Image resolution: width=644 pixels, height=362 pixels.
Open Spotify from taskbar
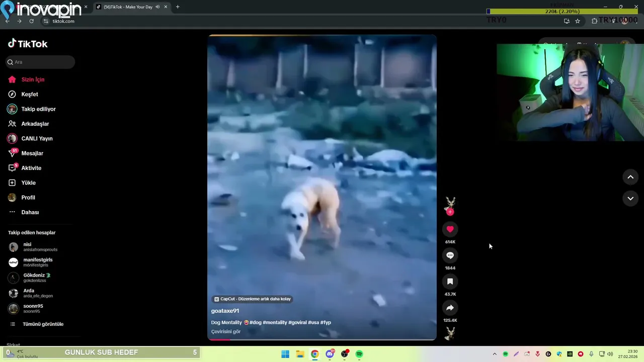359,354
